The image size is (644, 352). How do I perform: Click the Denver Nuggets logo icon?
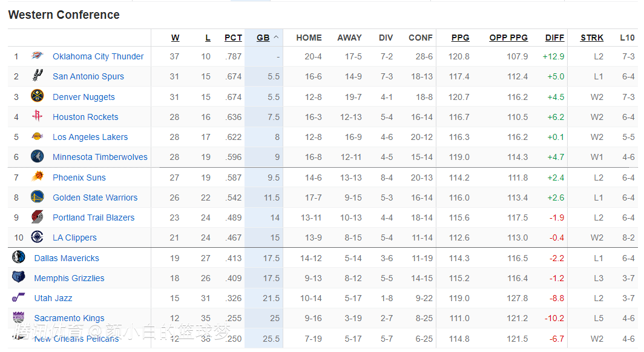37,97
